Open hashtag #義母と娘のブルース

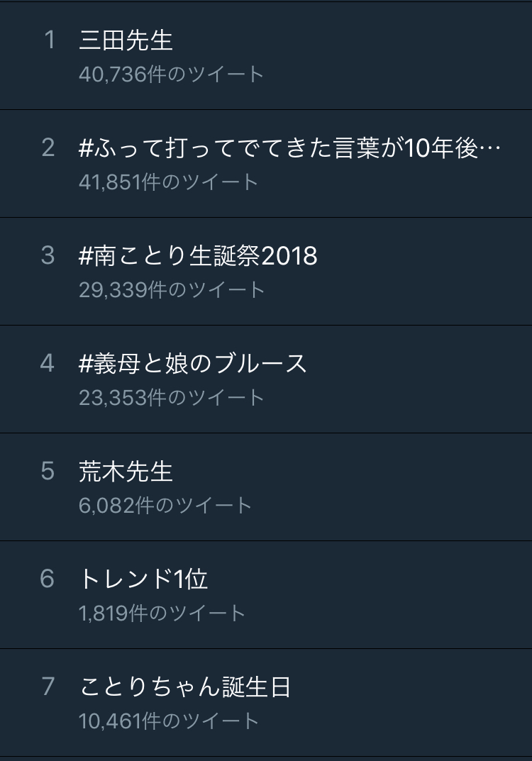[x=193, y=364]
